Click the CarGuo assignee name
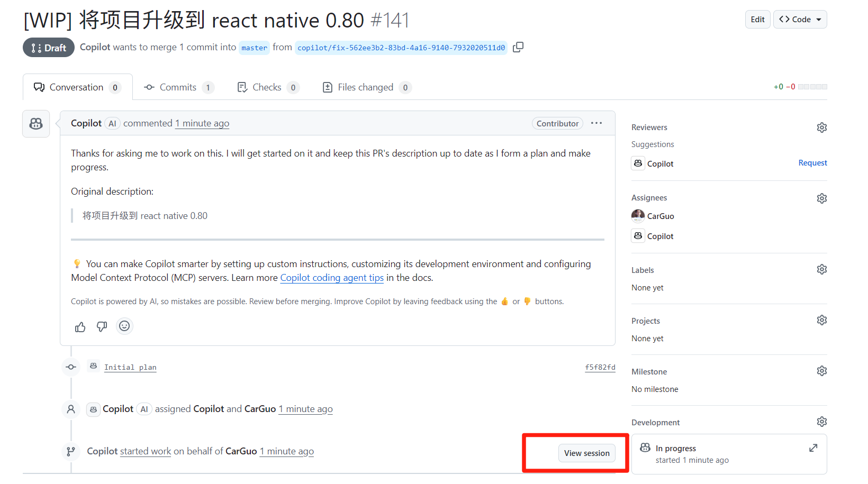Image resolution: width=868 pixels, height=484 pixels. coord(661,216)
